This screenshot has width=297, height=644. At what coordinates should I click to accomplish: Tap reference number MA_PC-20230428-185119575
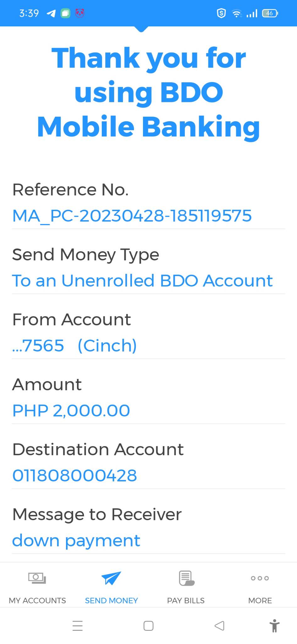pos(132,216)
